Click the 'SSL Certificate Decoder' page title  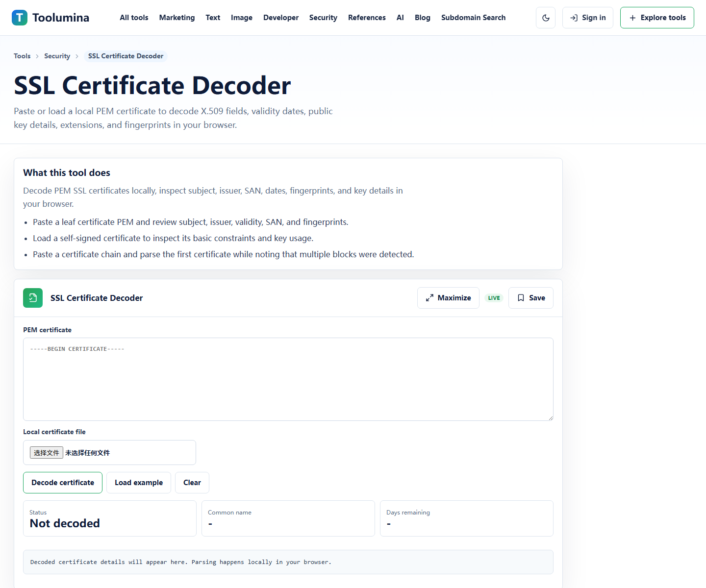click(152, 86)
